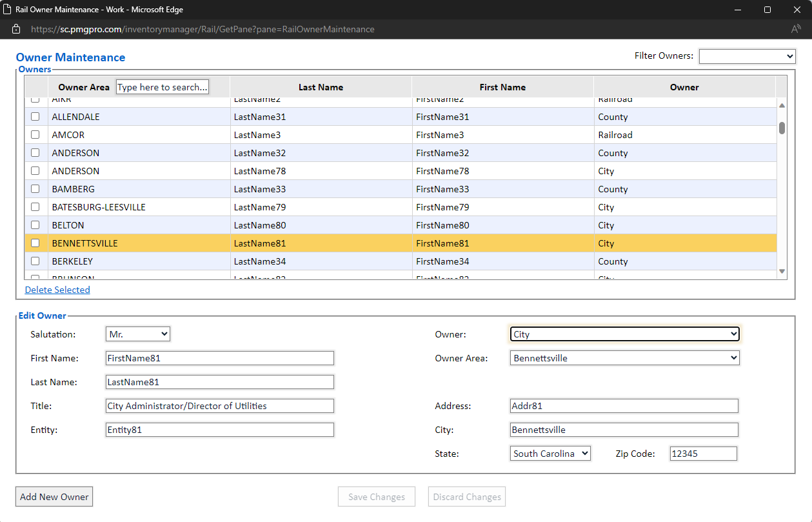Click the Save Changes button

click(x=377, y=497)
